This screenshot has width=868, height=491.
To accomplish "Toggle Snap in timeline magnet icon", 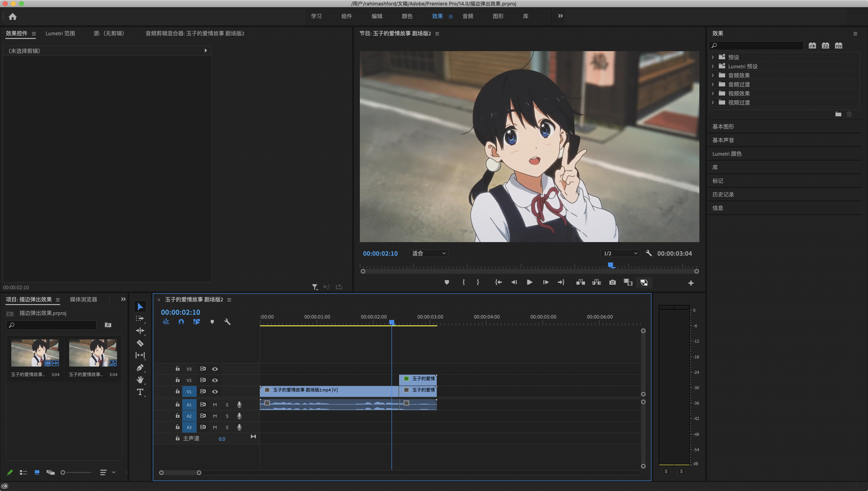I will pos(181,322).
